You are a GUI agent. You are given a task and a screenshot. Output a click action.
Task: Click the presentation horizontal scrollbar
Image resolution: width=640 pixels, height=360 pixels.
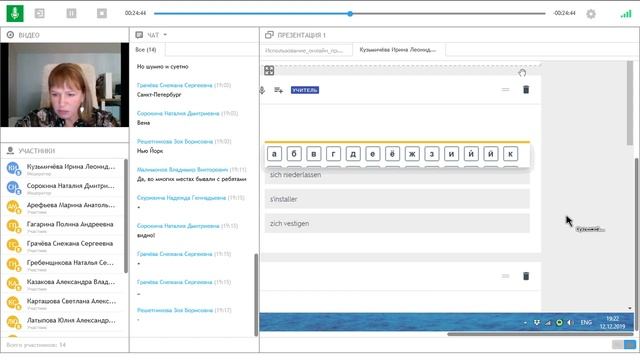point(540,334)
